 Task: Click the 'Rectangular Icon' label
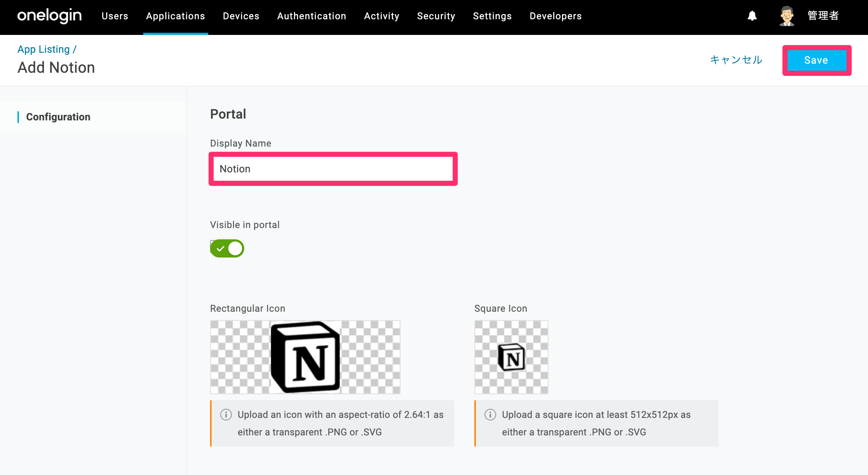(248, 308)
